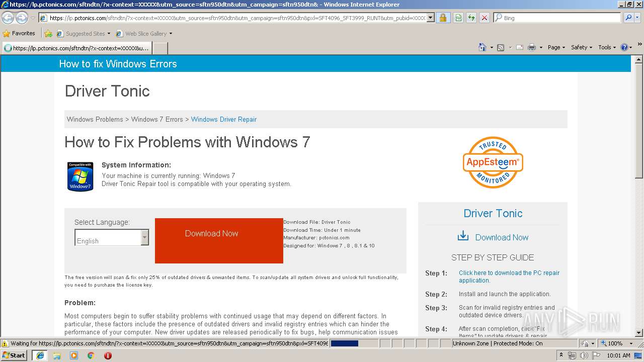This screenshot has width=644, height=362.
Task: Click the volume speaker tray icon
Action: (x=584, y=355)
